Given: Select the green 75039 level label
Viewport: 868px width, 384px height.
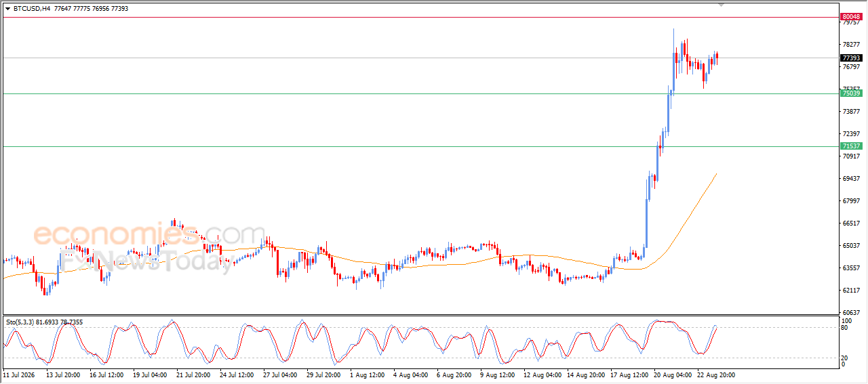Looking at the screenshot, I should 851,93.
